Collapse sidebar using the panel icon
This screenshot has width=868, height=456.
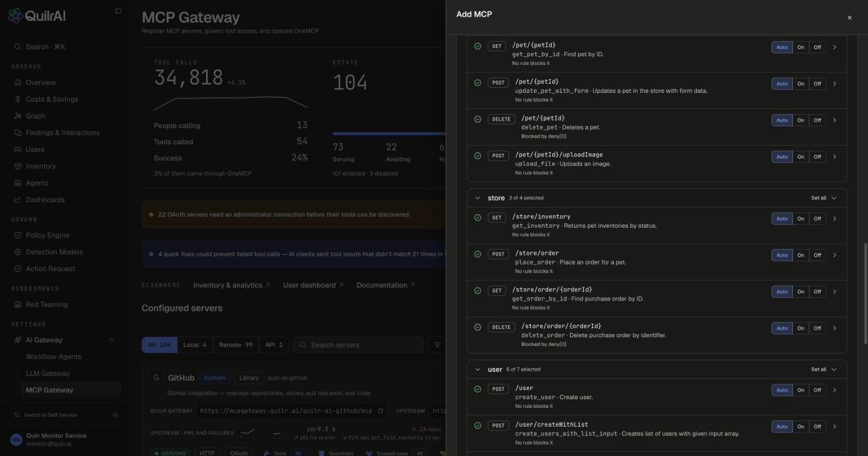[x=118, y=11]
